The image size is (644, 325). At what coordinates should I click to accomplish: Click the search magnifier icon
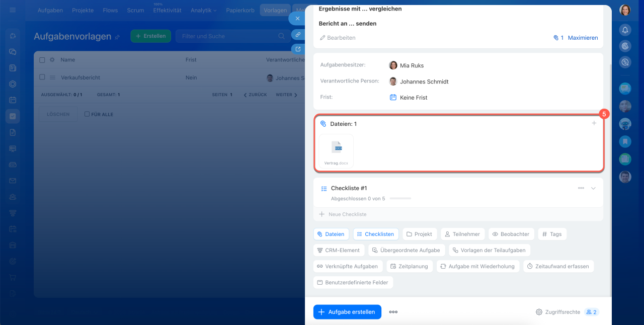(282, 36)
